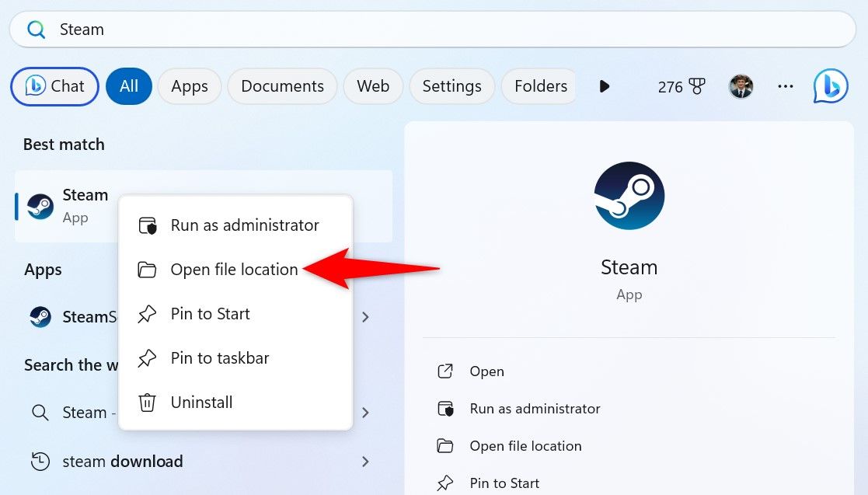868x495 pixels.
Task: Click the shield icon in details pane
Action: (x=445, y=409)
